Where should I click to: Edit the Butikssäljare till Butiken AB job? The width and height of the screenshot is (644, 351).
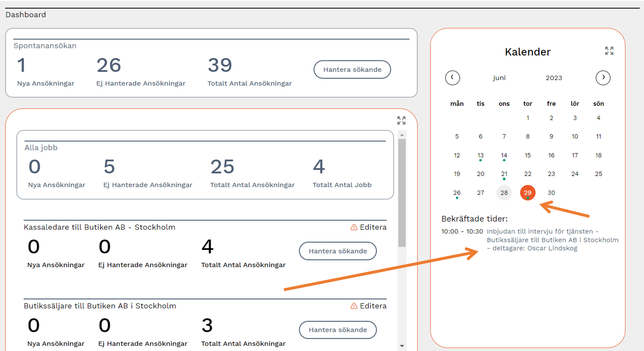click(373, 306)
